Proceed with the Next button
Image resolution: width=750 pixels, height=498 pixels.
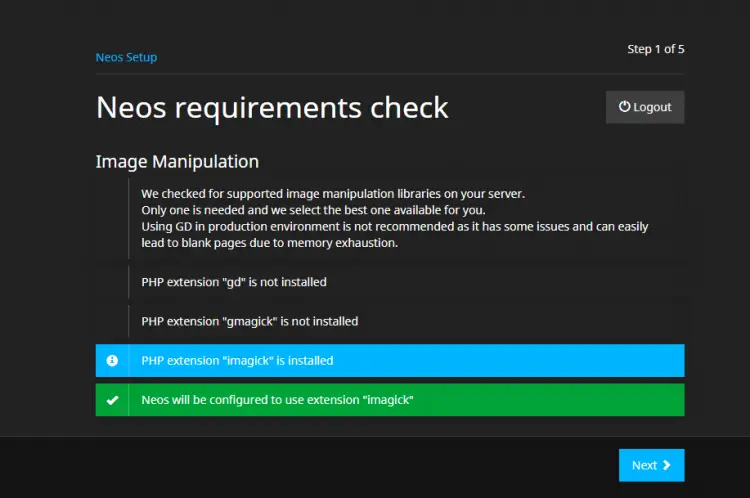click(651, 465)
